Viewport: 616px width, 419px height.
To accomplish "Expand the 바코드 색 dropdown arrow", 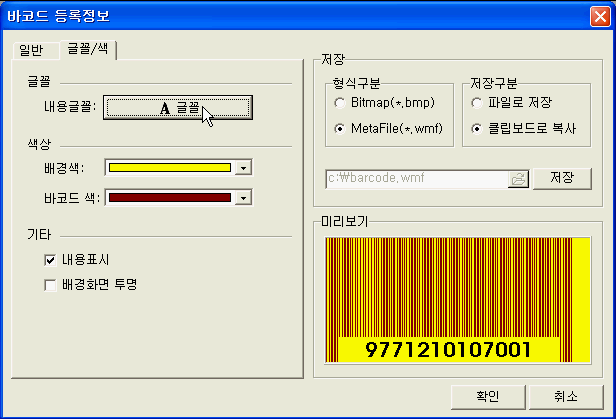I will point(244,198).
